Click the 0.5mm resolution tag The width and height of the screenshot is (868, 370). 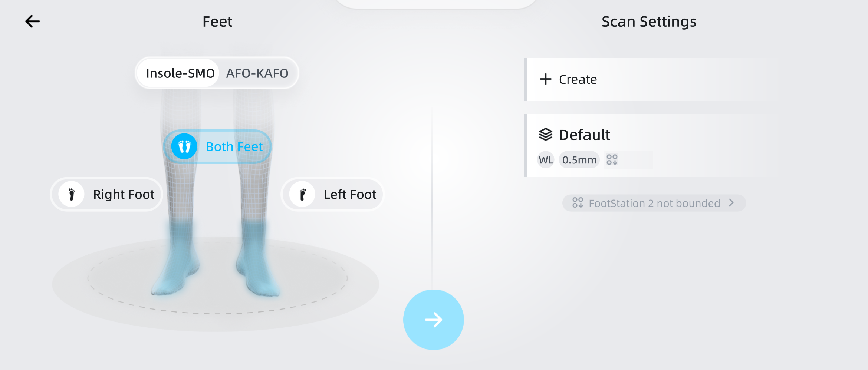coord(579,160)
